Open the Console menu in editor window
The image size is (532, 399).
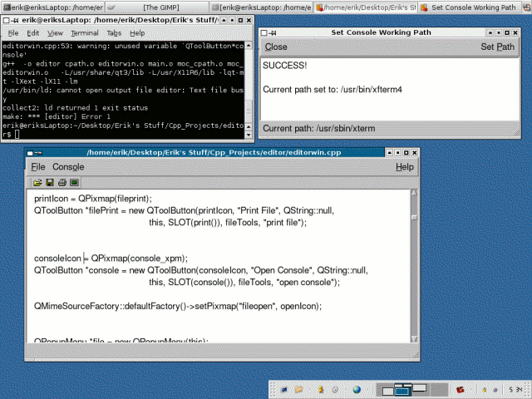pyautogui.click(x=68, y=167)
